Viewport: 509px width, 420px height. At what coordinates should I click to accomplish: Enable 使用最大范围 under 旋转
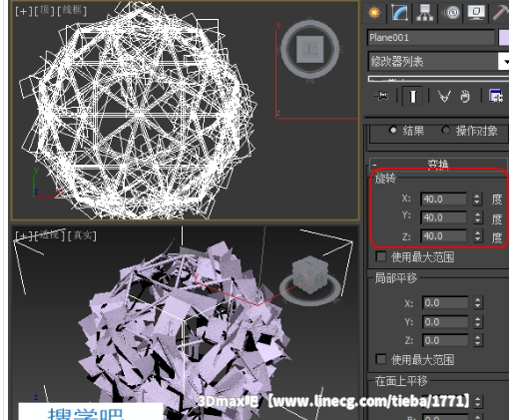381,256
